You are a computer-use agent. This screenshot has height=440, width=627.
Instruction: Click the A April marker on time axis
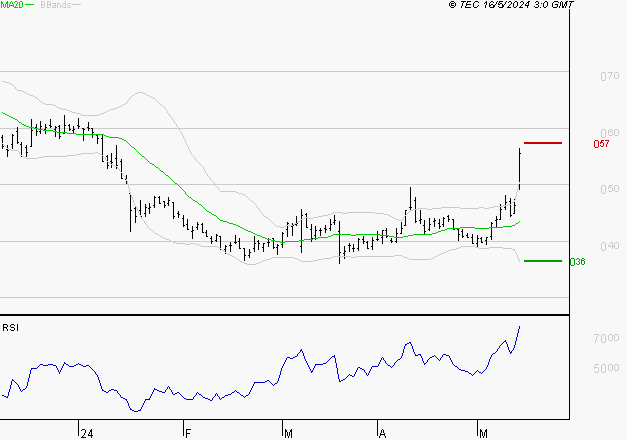coord(383,434)
